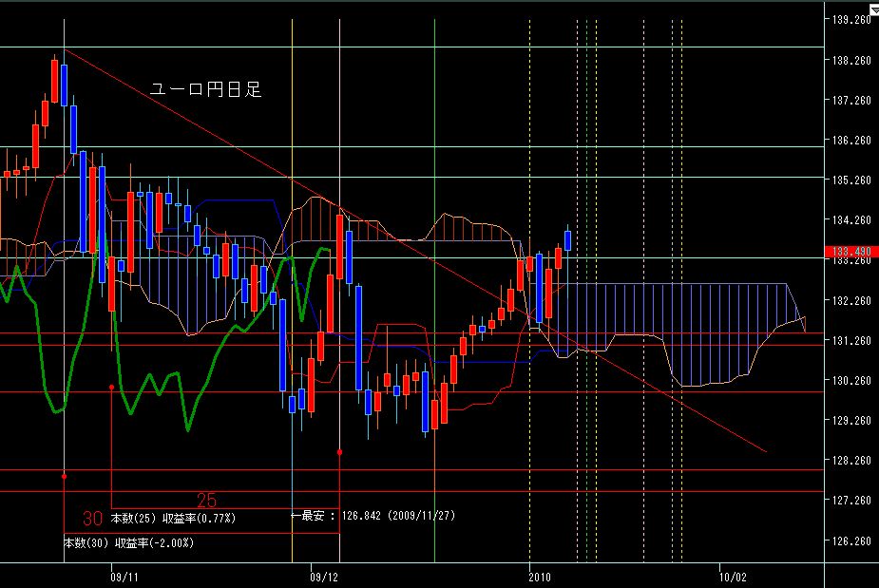Screen dimensions: 879x588
Task: Click the red number 25 annotation
Action: pos(206,500)
